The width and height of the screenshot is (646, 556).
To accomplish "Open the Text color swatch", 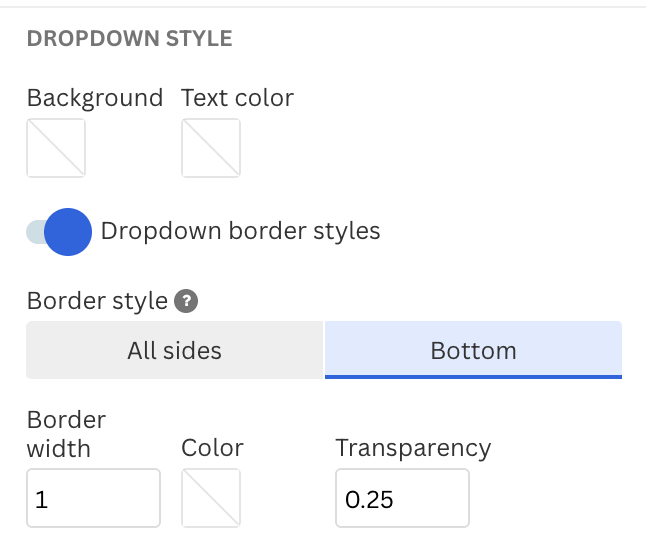I will [x=211, y=148].
